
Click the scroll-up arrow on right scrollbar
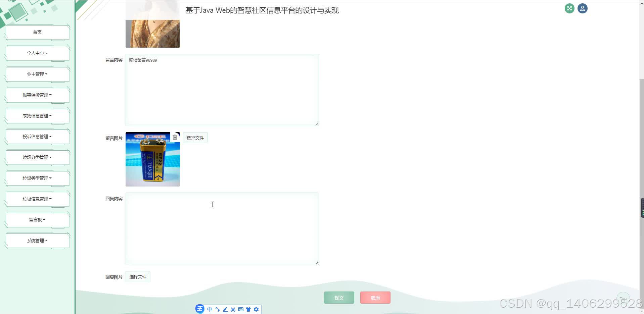[x=641, y=3]
